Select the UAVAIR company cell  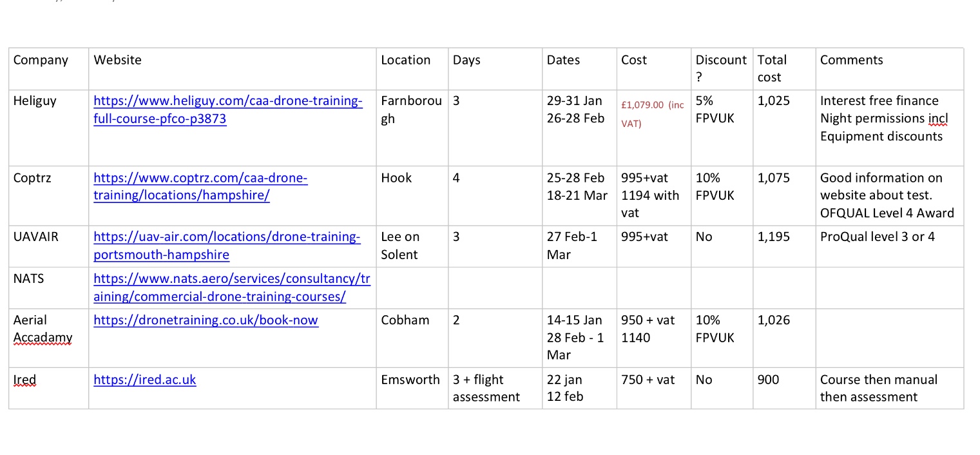click(x=48, y=246)
